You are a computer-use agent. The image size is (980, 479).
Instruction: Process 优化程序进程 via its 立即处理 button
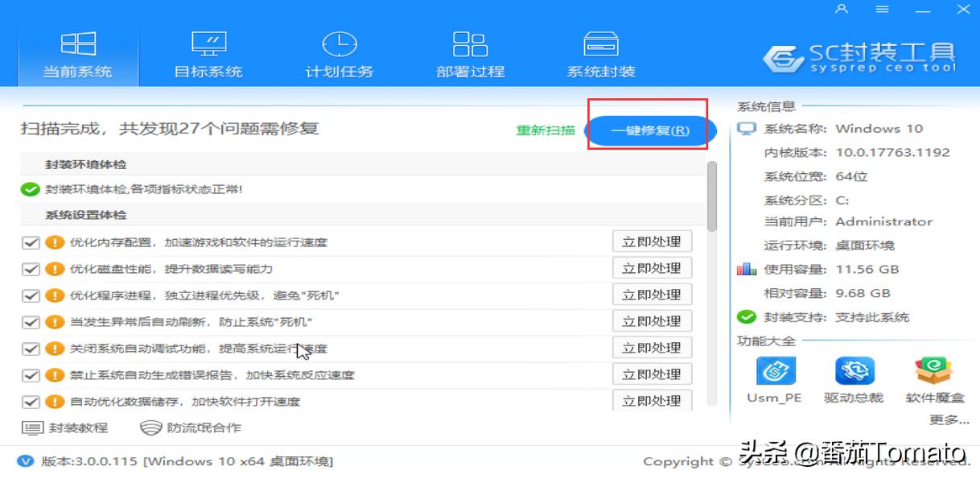pos(652,294)
